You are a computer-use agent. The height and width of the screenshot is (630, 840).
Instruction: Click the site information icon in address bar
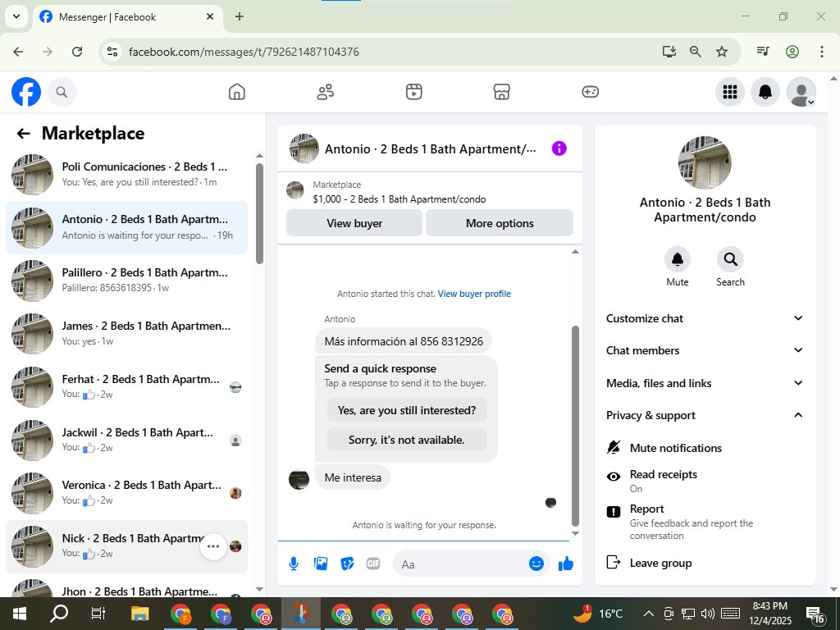click(112, 52)
